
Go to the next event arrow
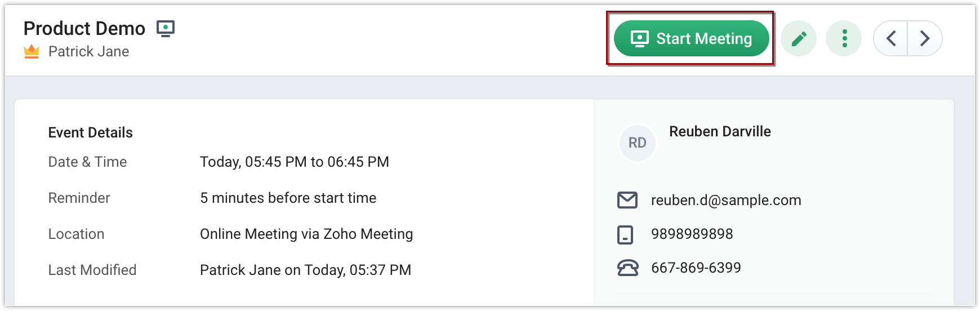pos(924,38)
